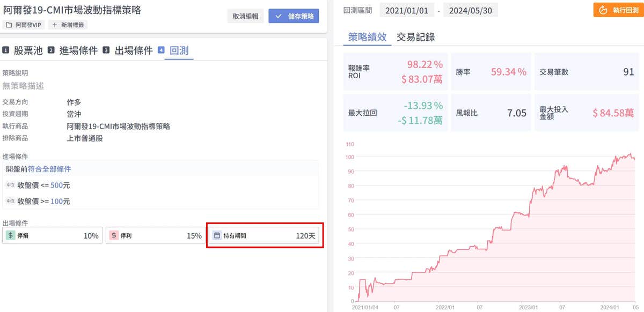Click the calendar icon for 持有期間
Screen dimensions: 644x312
pos(217,235)
